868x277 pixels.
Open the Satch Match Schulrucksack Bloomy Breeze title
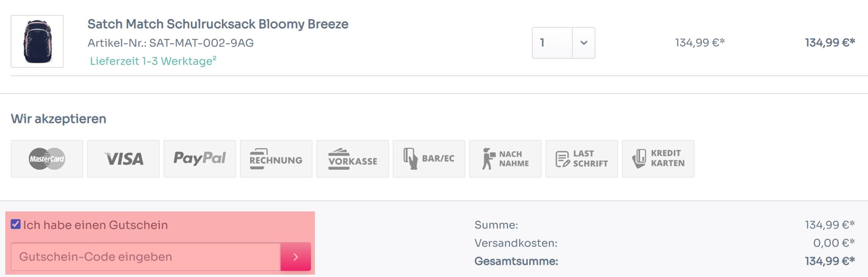click(218, 24)
